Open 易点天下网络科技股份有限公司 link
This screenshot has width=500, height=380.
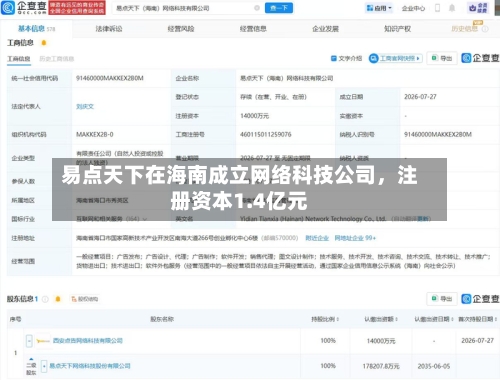(x=90, y=366)
